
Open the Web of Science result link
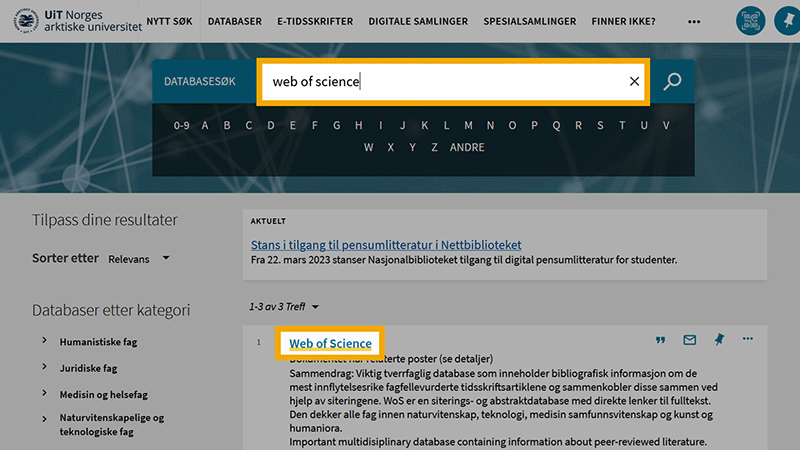coord(330,344)
